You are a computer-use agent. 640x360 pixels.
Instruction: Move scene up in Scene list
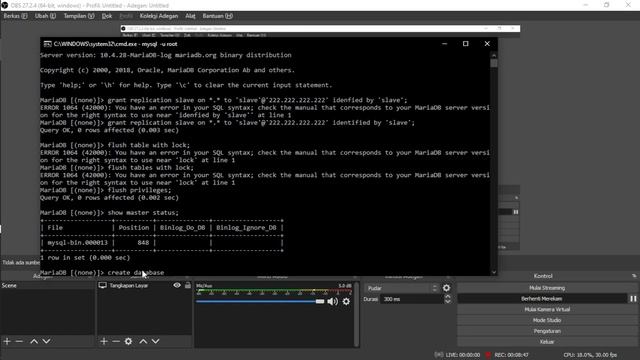34,341
